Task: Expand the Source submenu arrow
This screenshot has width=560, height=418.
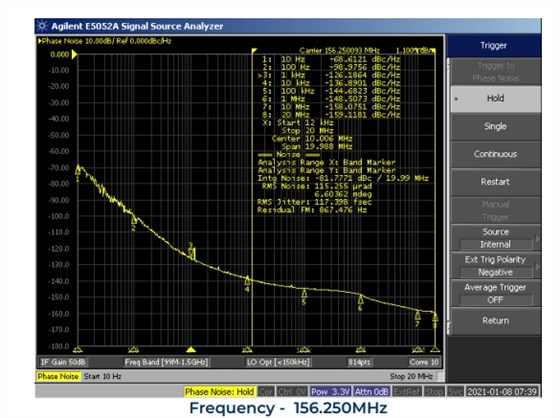Action: tap(537, 238)
